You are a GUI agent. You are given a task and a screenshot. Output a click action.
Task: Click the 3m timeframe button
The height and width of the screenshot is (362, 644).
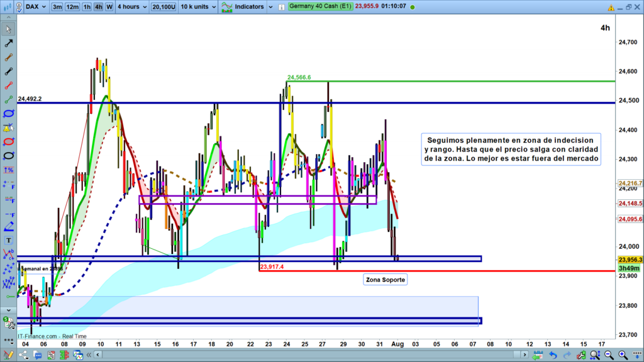tap(57, 7)
